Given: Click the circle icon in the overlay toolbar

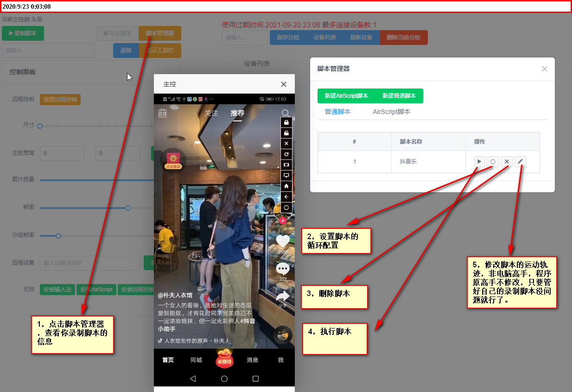Looking at the screenshot, I should tap(286, 208).
